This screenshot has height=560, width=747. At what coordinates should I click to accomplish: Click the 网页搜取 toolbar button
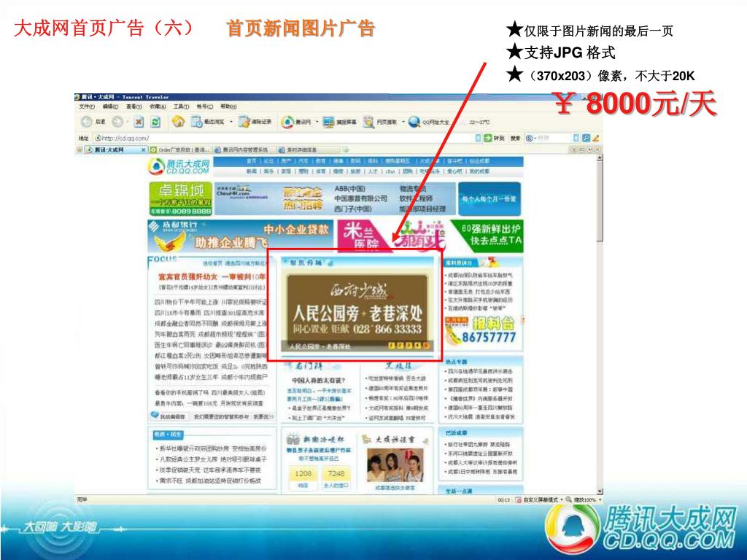click(x=380, y=122)
